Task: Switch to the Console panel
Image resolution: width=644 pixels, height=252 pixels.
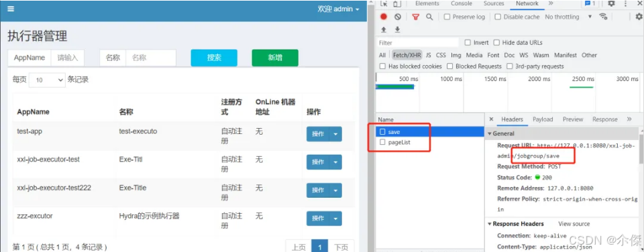Action: pos(462,4)
